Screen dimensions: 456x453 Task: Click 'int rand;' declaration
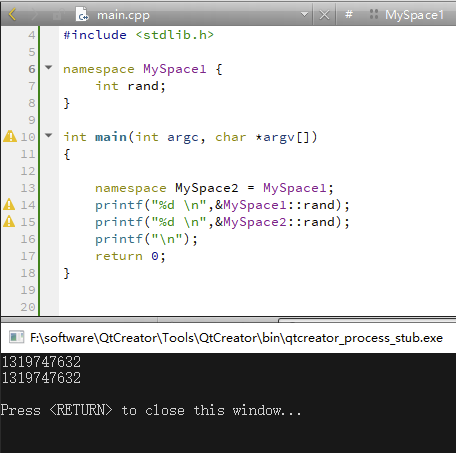coord(130,86)
